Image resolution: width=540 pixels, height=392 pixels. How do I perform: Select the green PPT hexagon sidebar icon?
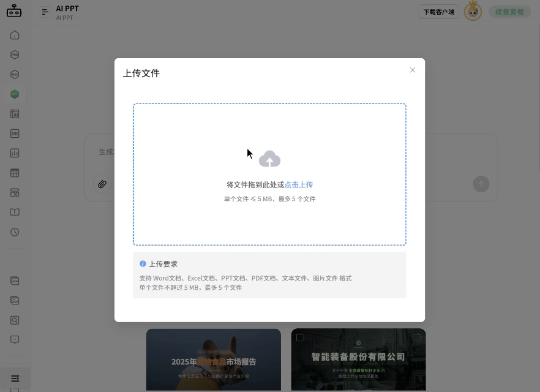tap(15, 94)
